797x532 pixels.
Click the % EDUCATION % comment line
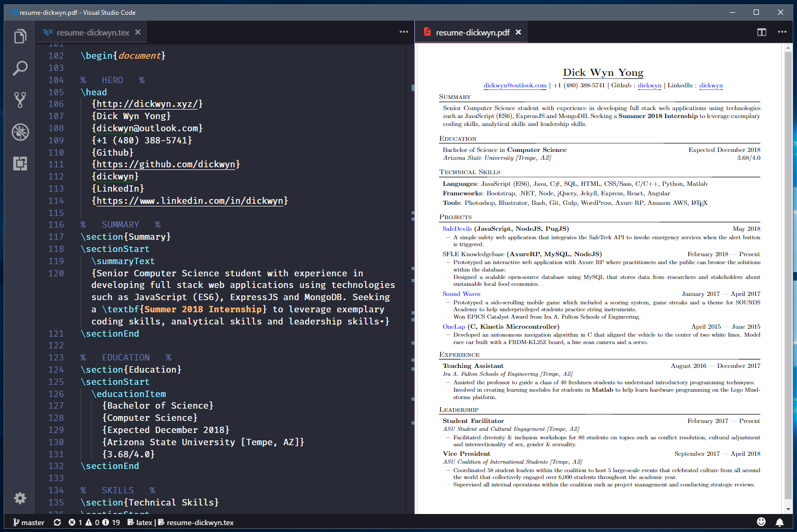click(x=126, y=357)
